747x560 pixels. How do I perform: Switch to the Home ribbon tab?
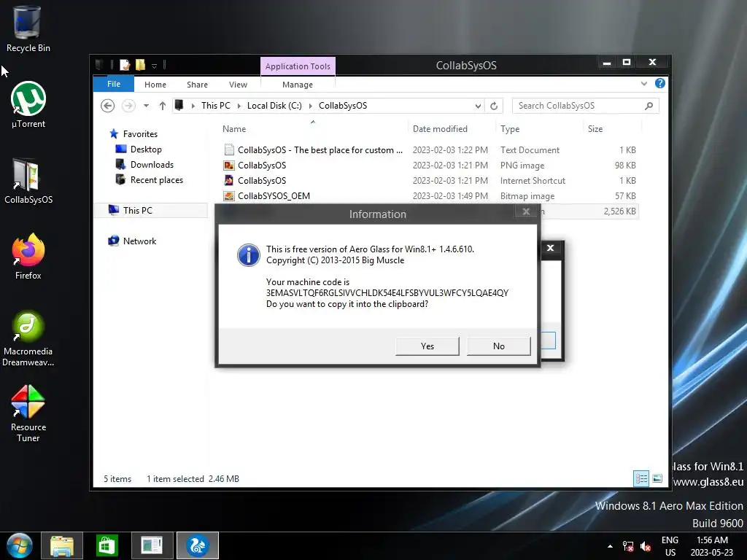click(x=155, y=85)
